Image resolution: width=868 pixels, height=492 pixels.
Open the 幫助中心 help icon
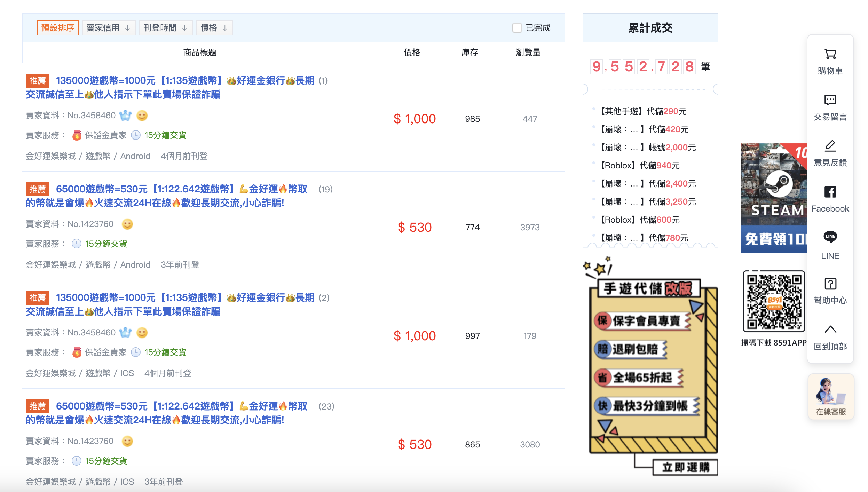tap(830, 284)
